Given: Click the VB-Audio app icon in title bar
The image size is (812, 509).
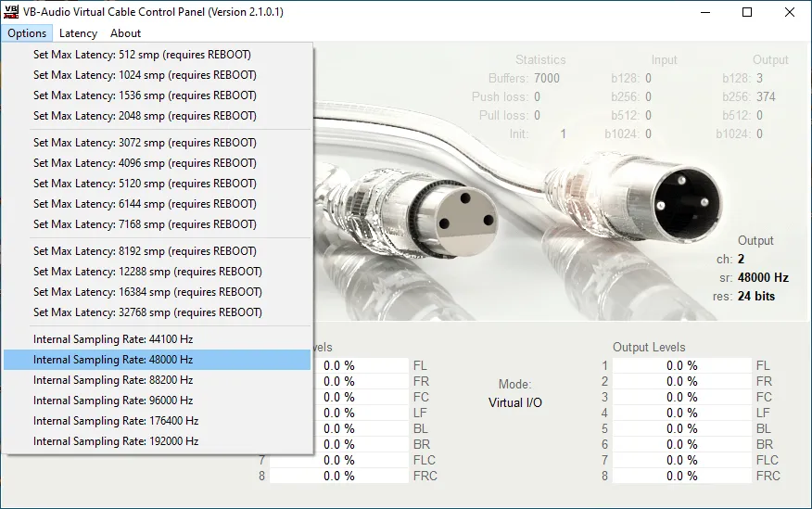Looking at the screenshot, I should tap(12, 12).
